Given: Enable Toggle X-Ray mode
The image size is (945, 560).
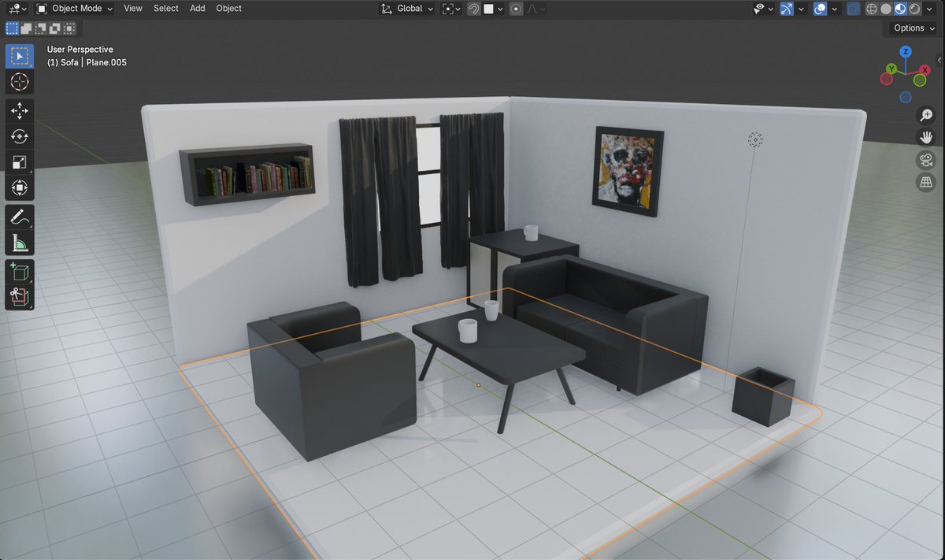Looking at the screenshot, I should pyautogui.click(x=853, y=9).
